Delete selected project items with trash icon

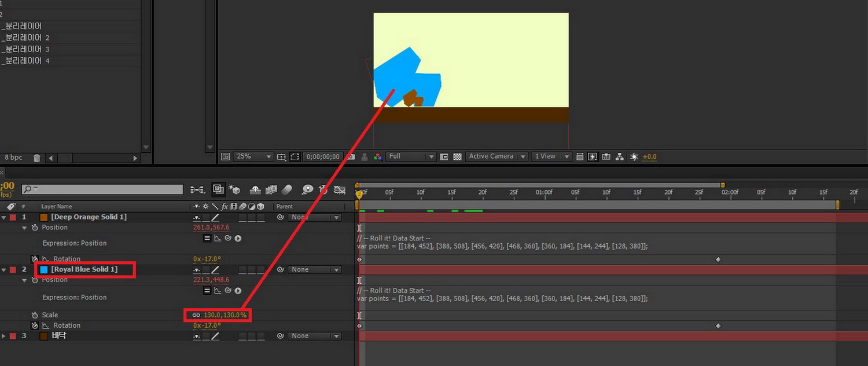(x=37, y=158)
